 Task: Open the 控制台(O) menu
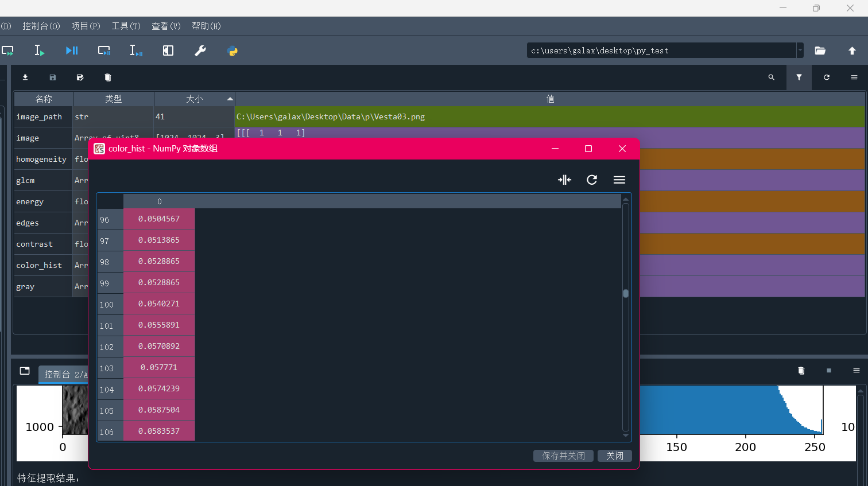(x=41, y=26)
